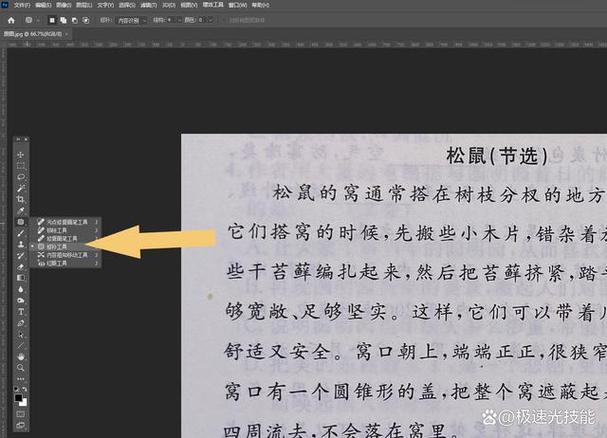Open the Edit Toolbar three-dots button
The image size is (607, 438).
click(x=21, y=379)
